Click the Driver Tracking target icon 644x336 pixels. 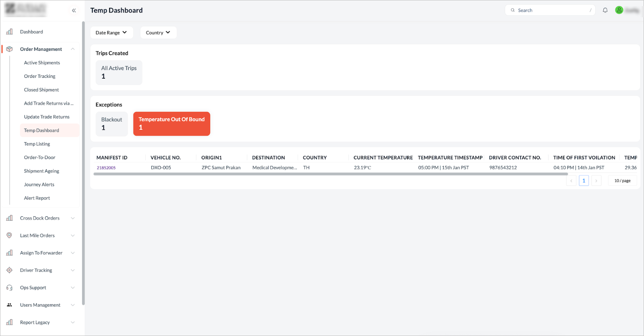(9, 270)
